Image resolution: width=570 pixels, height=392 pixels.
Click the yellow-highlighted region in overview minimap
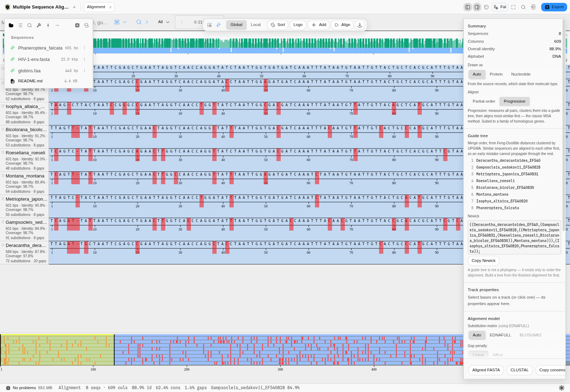57,350
